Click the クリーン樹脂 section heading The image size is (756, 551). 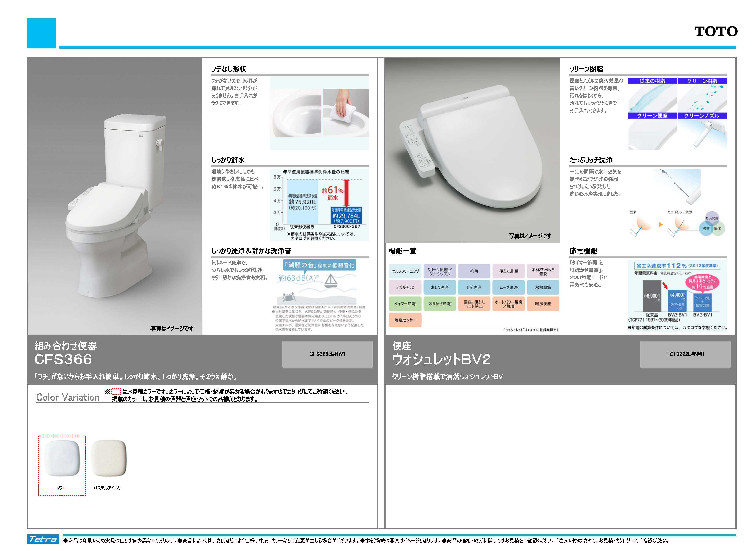tap(586, 69)
